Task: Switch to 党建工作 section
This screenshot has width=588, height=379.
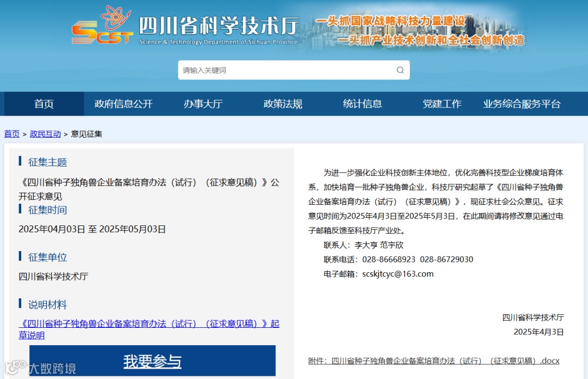Action: point(442,104)
